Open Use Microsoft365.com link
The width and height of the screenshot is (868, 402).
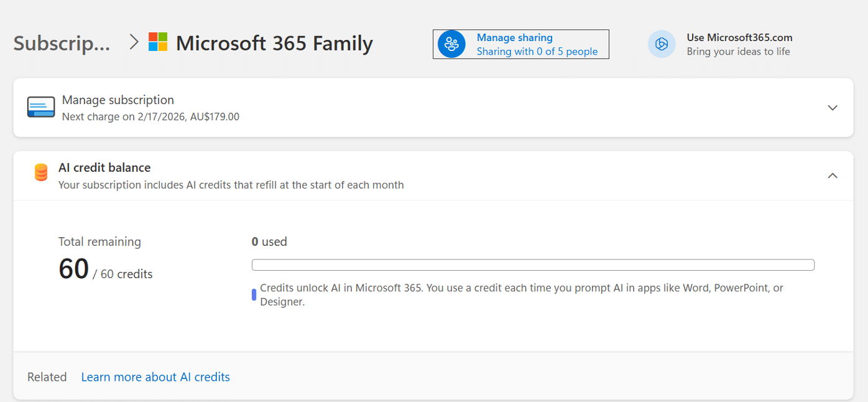tap(739, 37)
